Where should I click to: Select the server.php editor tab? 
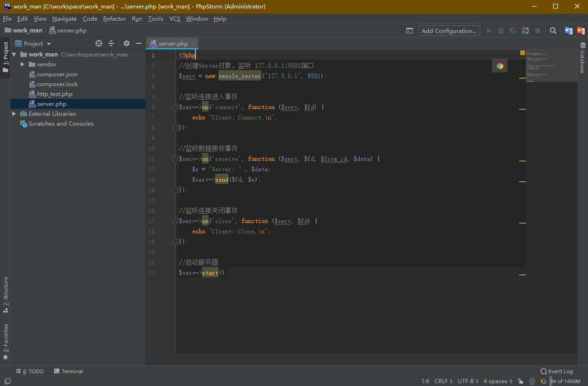[x=172, y=43]
